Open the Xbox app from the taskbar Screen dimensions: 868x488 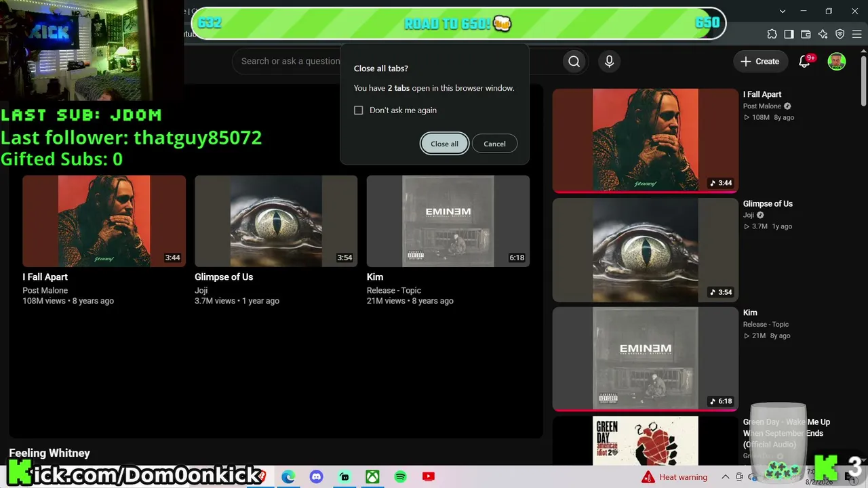[372, 477]
